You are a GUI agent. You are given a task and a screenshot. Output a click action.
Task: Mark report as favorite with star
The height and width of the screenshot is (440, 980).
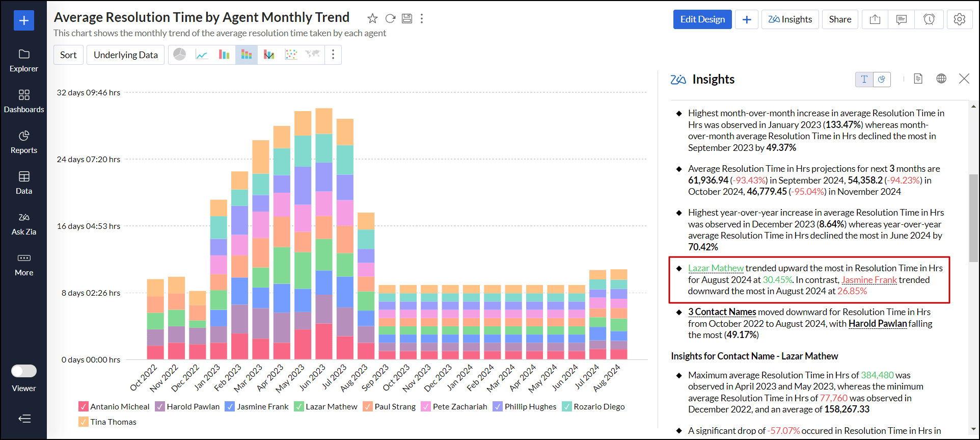click(x=372, y=19)
